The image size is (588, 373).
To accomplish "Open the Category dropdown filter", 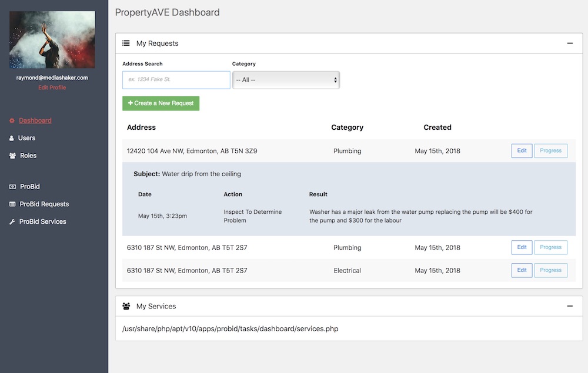I will tap(286, 80).
